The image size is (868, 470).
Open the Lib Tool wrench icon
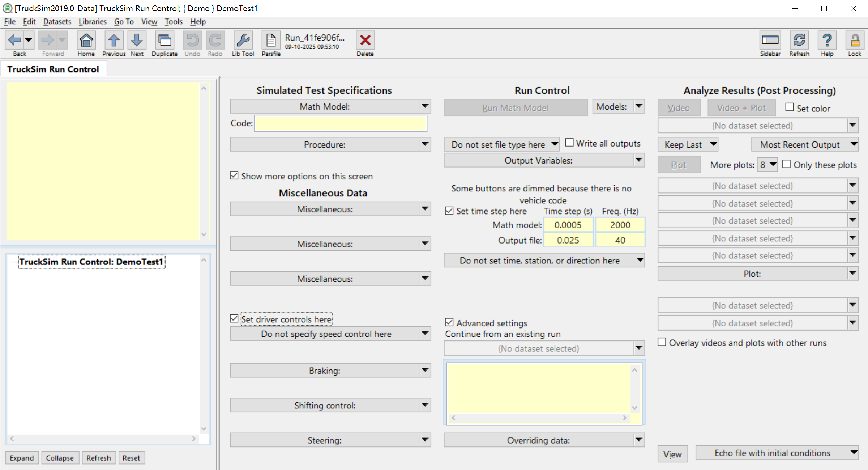point(243,40)
